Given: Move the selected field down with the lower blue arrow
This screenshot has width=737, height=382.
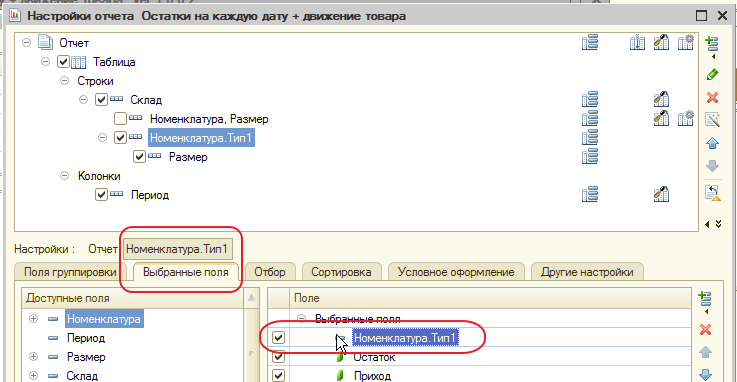Looking at the screenshot, I should click(x=706, y=374).
